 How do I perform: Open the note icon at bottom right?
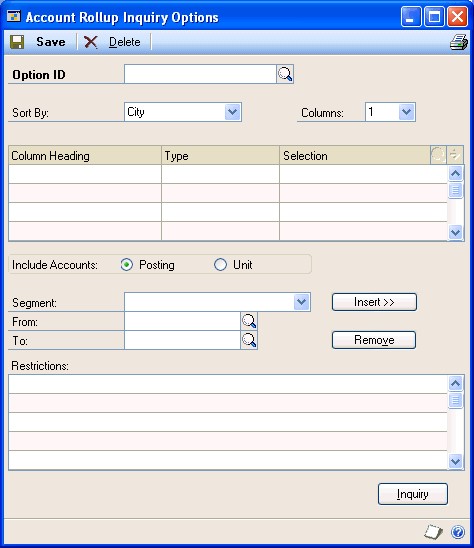(433, 532)
